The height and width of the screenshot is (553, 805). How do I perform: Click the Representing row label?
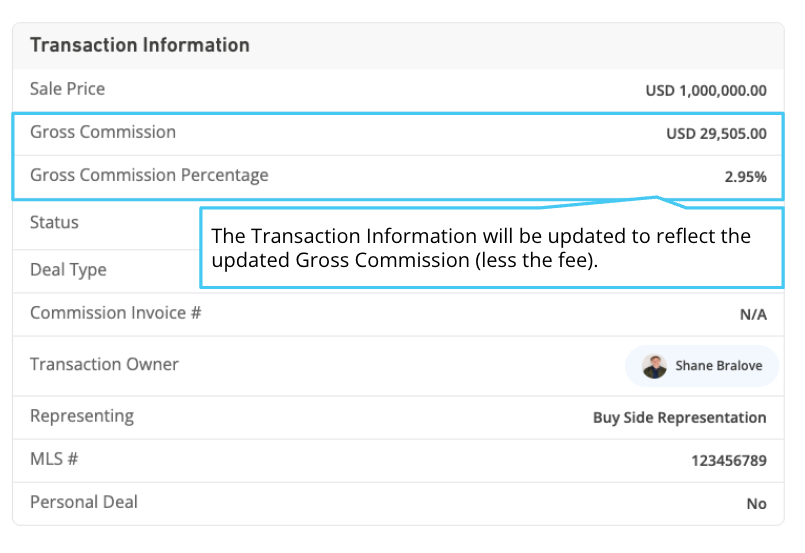click(x=82, y=416)
